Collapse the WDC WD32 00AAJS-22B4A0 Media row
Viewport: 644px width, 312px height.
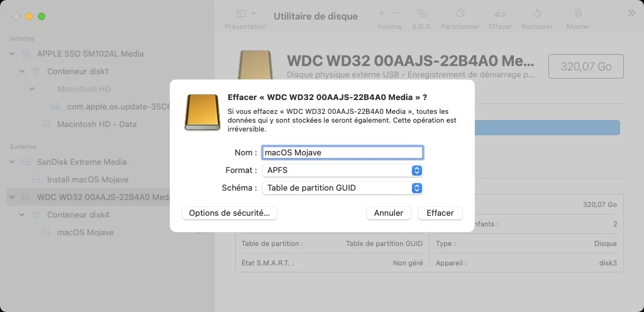pyautogui.click(x=12, y=197)
